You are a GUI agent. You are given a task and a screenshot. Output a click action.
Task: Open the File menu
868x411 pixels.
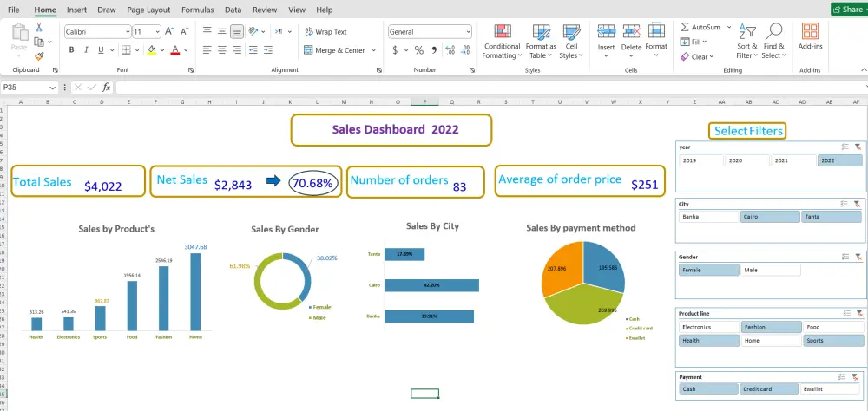14,10
